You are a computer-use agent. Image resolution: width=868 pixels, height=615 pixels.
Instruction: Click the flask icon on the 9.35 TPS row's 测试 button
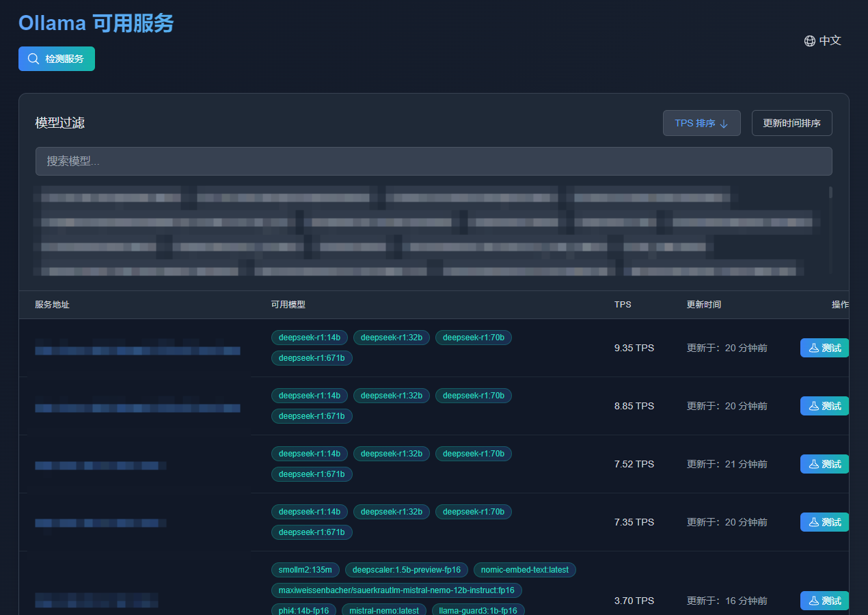coord(813,347)
